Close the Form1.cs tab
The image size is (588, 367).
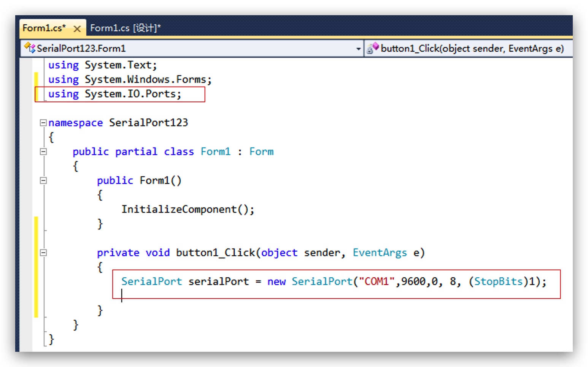(78, 28)
